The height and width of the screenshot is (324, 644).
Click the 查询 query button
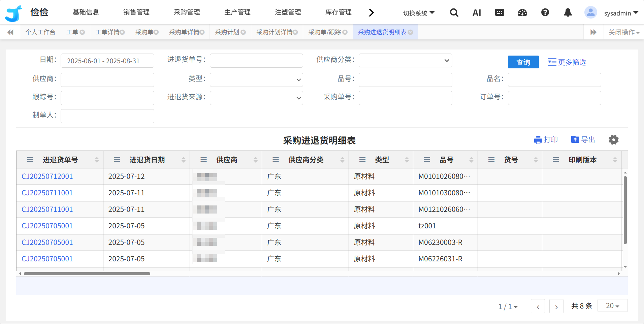click(x=523, y=62)
